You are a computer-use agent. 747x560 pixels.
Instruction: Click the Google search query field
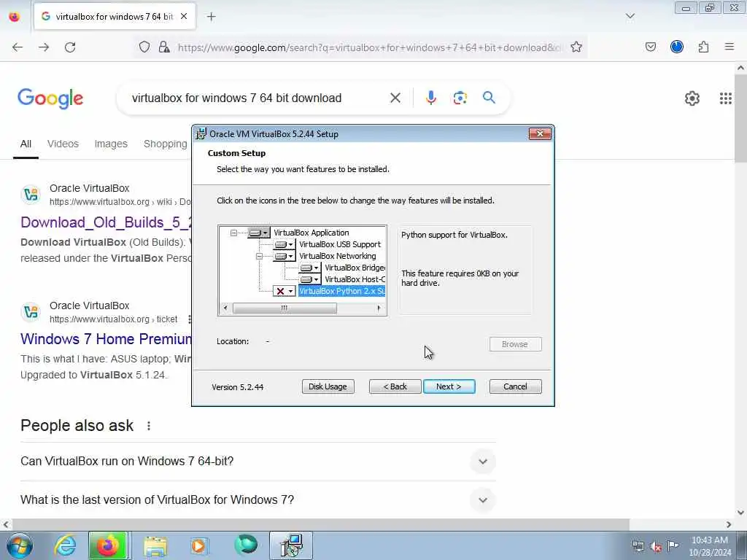258,98
